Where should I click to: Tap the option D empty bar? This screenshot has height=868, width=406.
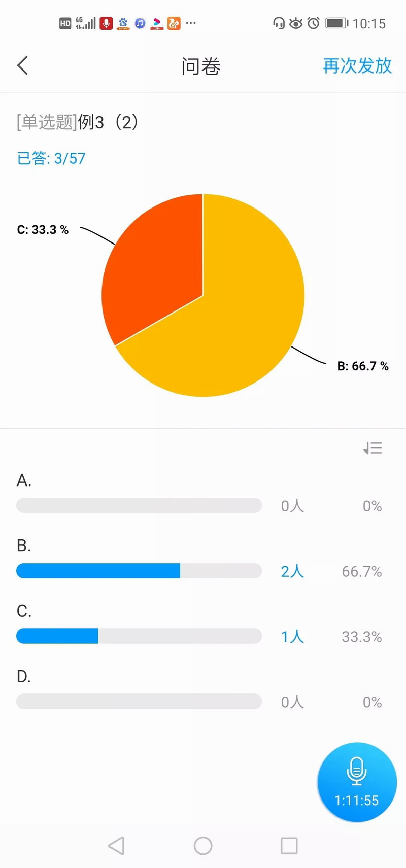(139, 702)
